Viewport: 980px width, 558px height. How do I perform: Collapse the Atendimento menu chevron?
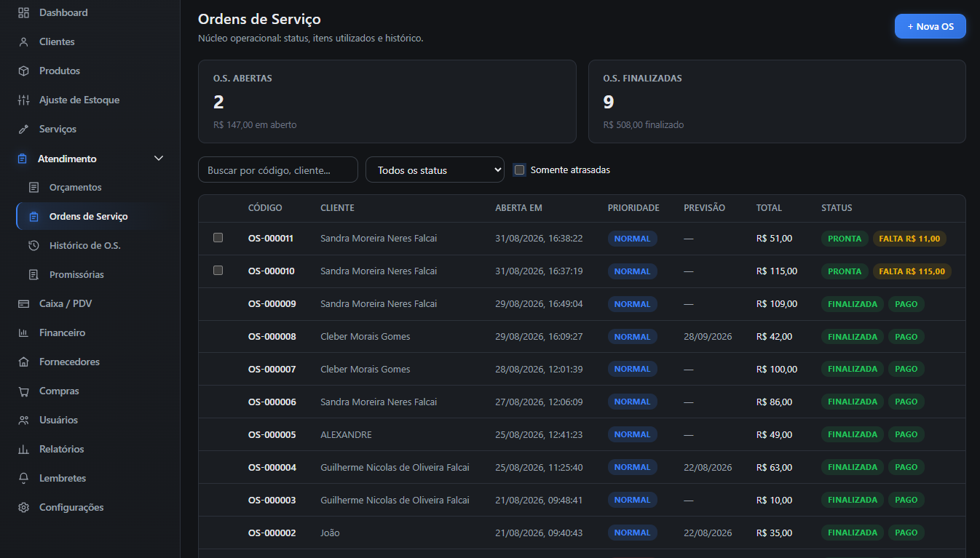coord(159,159)
